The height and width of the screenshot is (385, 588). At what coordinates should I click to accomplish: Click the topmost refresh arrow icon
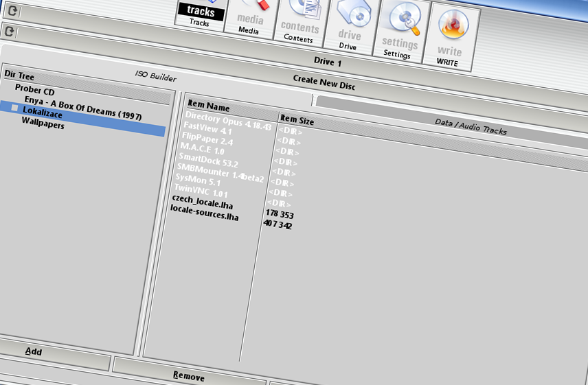coord(12,10)
